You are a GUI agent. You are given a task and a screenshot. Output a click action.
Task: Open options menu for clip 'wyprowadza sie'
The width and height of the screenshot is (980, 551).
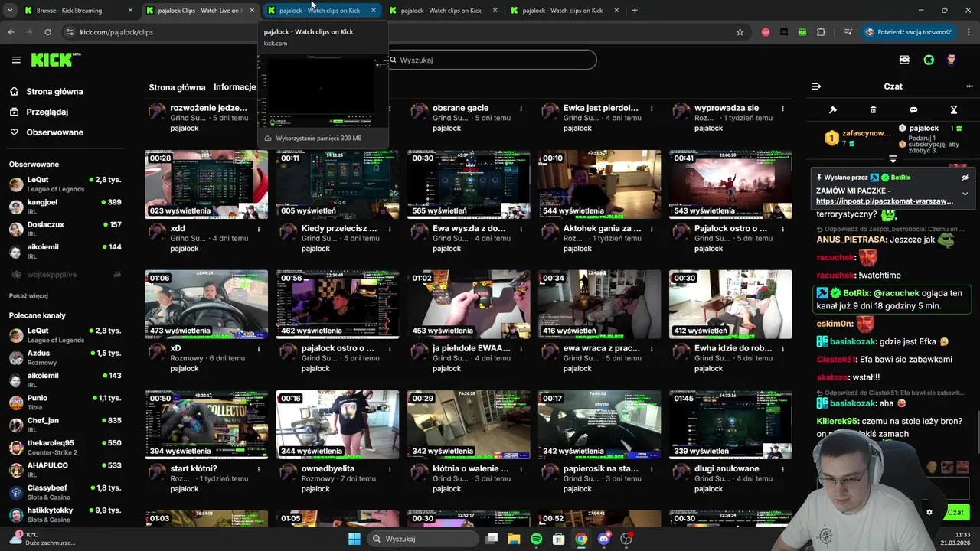tap(782, 109)
